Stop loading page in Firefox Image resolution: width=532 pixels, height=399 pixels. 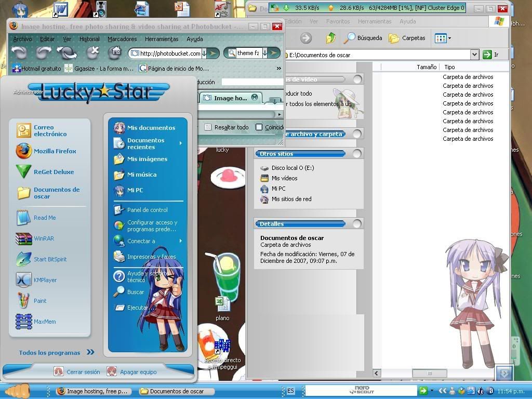tap(92, 52)
